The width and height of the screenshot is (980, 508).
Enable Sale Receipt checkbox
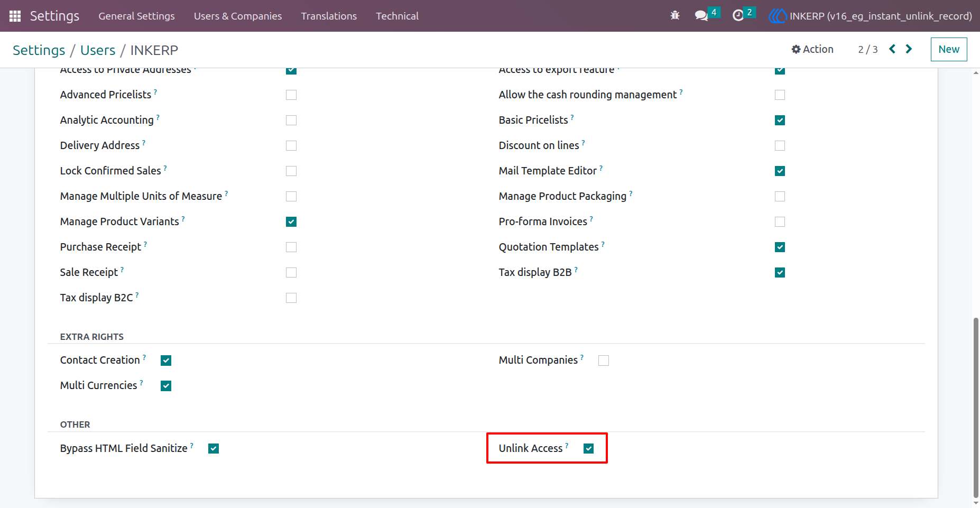291,273
